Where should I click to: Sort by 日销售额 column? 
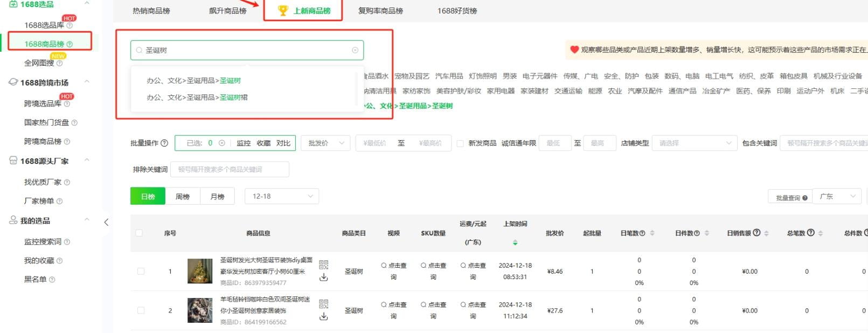click(766, 233)
